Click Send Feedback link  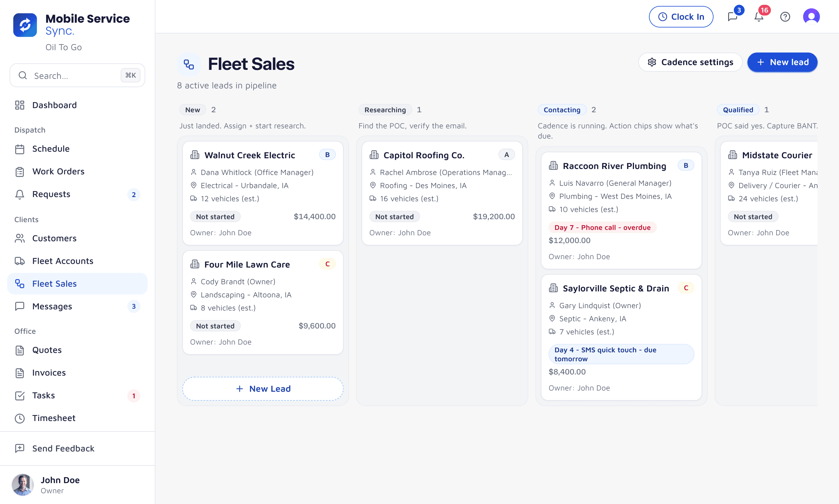tap(77, 448)
